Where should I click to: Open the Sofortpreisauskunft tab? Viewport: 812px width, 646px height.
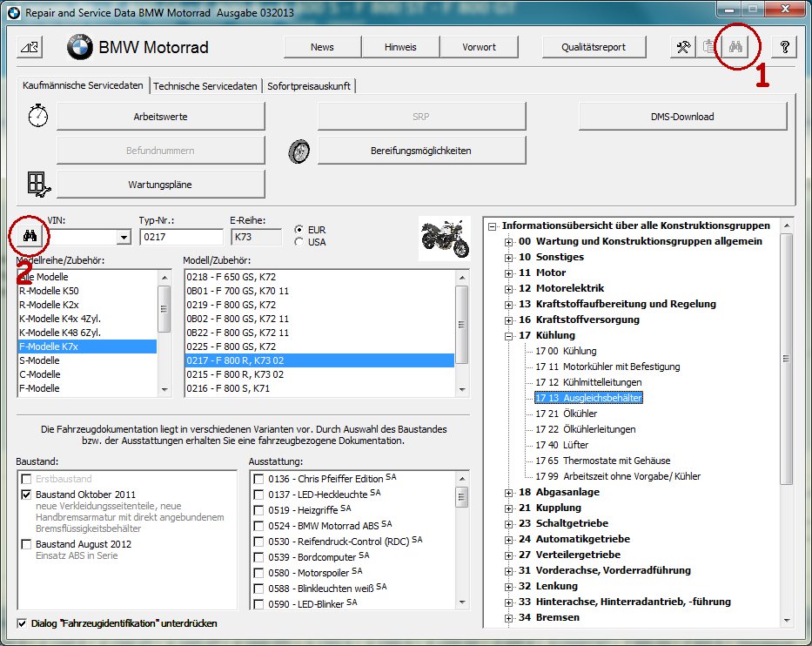click(309, 86)
